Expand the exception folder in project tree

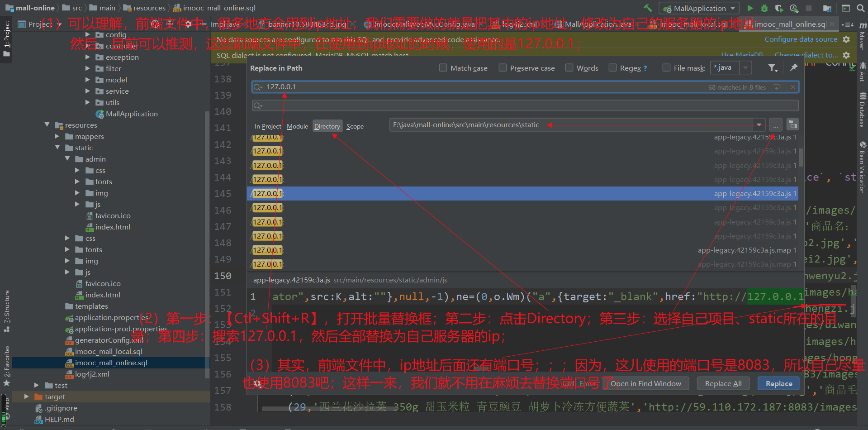(x=88, y=57)
